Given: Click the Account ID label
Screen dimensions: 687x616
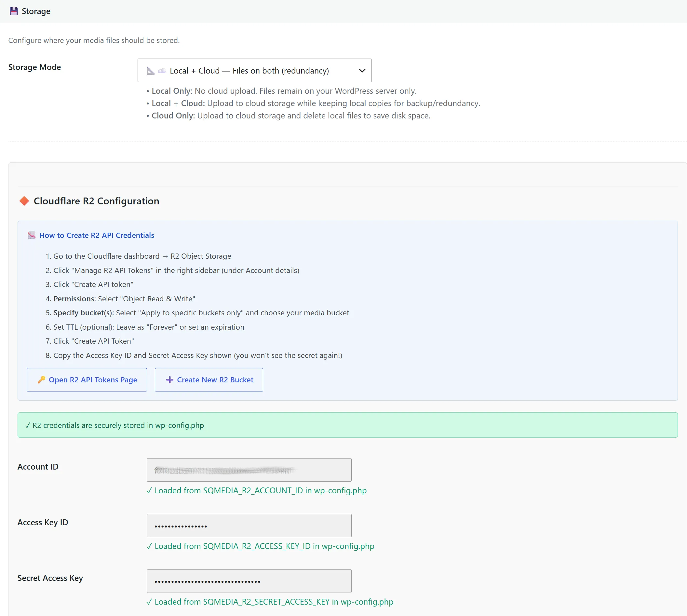Looking at the screenshot, I should tap(38, 467).
